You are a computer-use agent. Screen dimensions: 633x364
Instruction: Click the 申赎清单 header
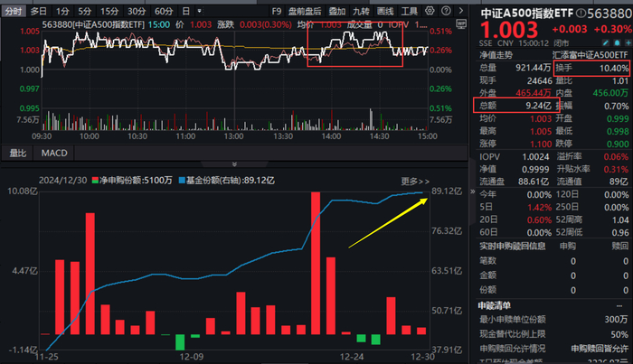(x=495, y=305)
